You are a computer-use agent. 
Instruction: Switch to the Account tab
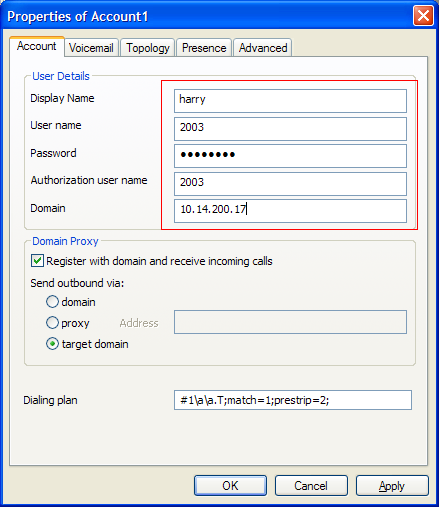click(37, 46)
